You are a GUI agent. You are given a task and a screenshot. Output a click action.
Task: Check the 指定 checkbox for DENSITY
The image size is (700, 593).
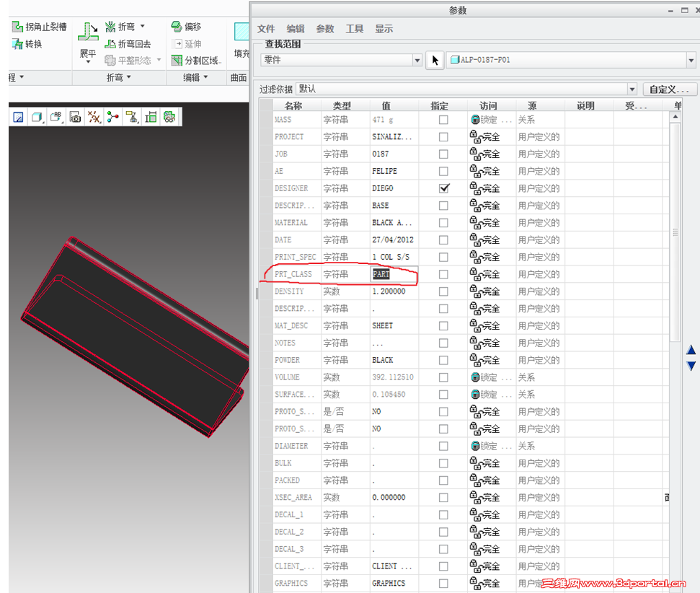pos(443,291)
